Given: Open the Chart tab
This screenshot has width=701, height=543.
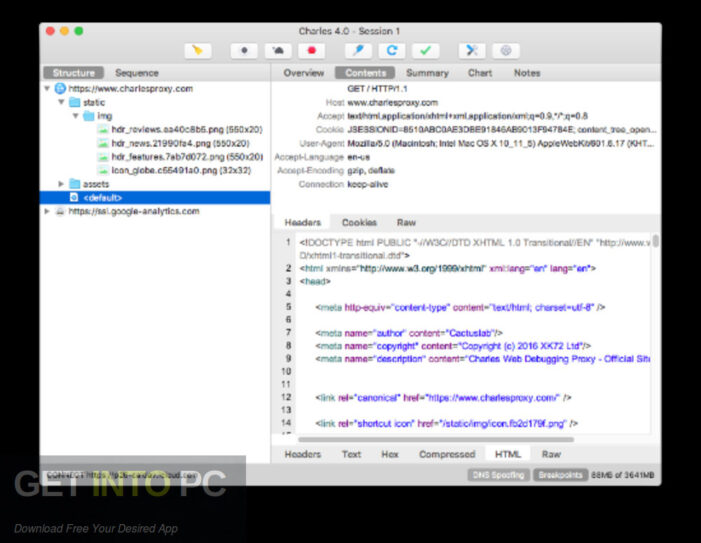Looking at the screenshot, I should coord(480,73).
